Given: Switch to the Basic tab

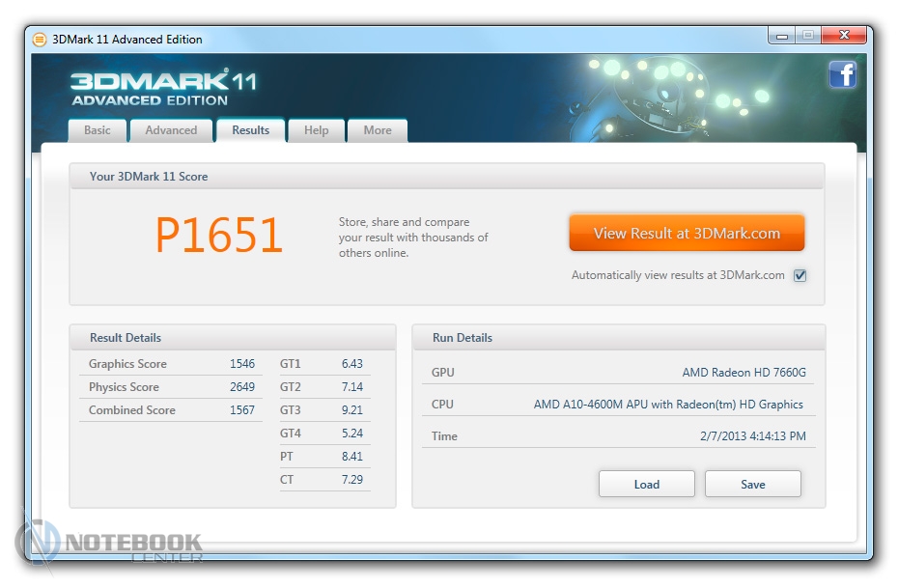Looking at the screenshot, I should click(98, 130).
